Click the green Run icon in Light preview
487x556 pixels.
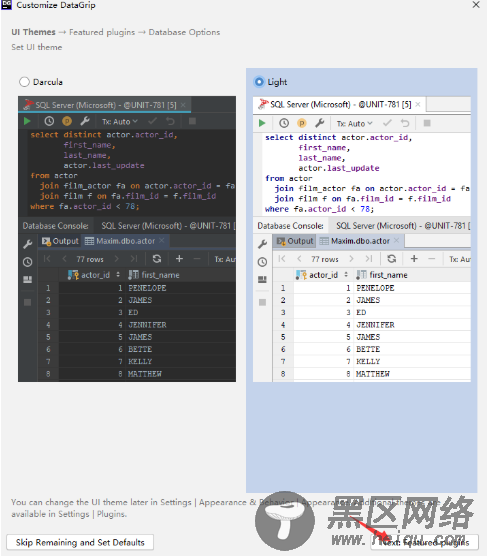(262, 123)
